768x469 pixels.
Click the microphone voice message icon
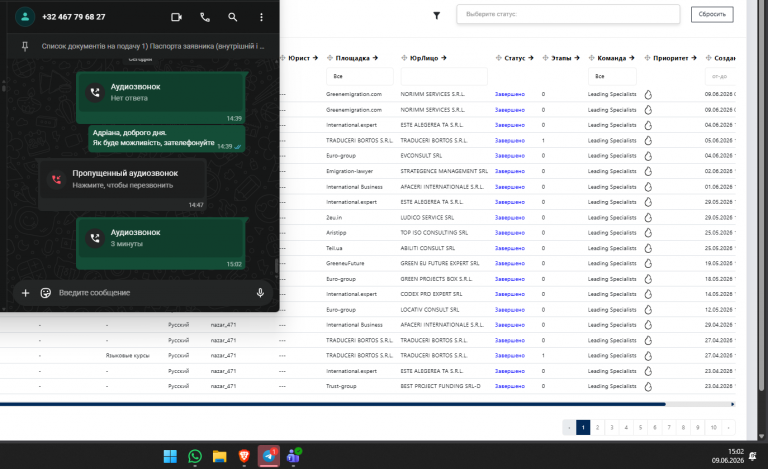coord(260,293)
